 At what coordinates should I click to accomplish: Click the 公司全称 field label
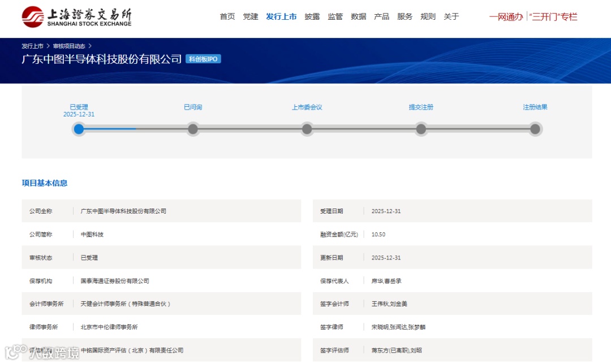click(41, 211)
